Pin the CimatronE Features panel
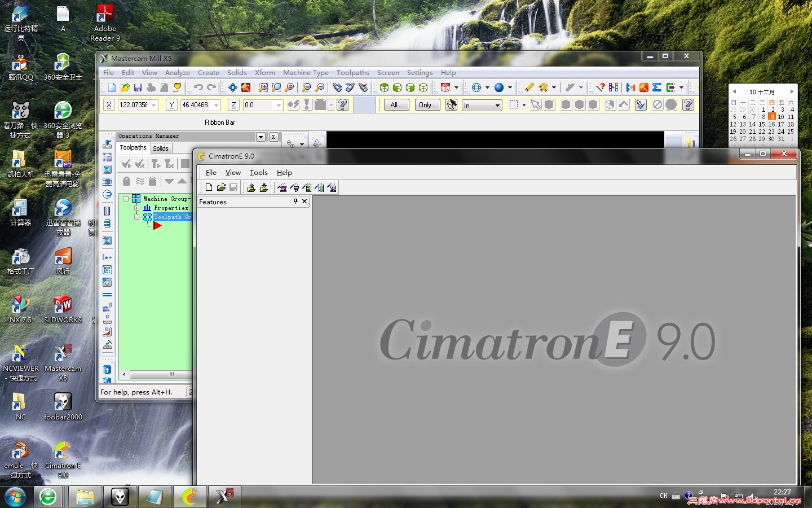This screenshot has width=812, height=508. pos(295,202)
